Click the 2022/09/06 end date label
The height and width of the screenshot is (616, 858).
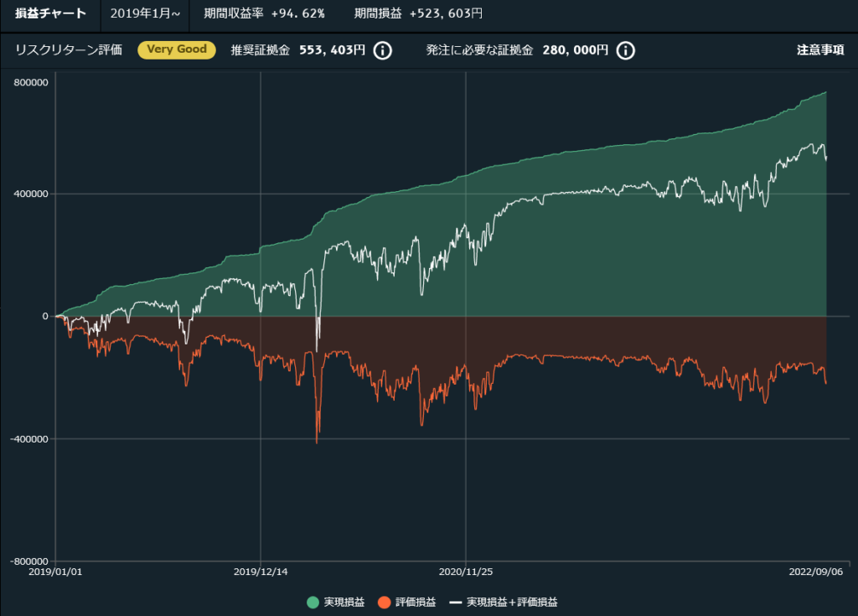(x=816, y=572)
